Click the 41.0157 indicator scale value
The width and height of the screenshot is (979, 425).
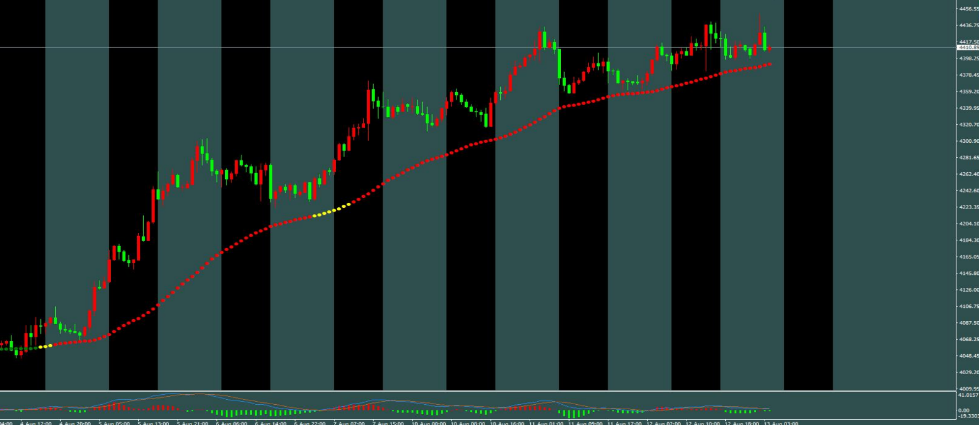(969, 395)
